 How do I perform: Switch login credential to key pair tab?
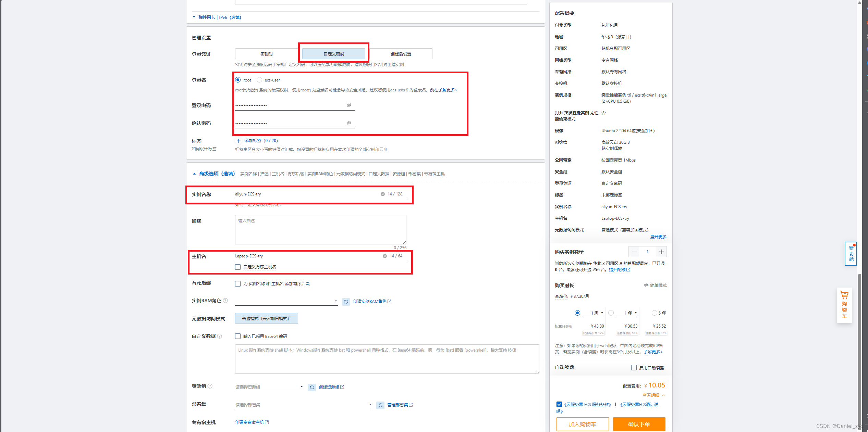point(267,54)
